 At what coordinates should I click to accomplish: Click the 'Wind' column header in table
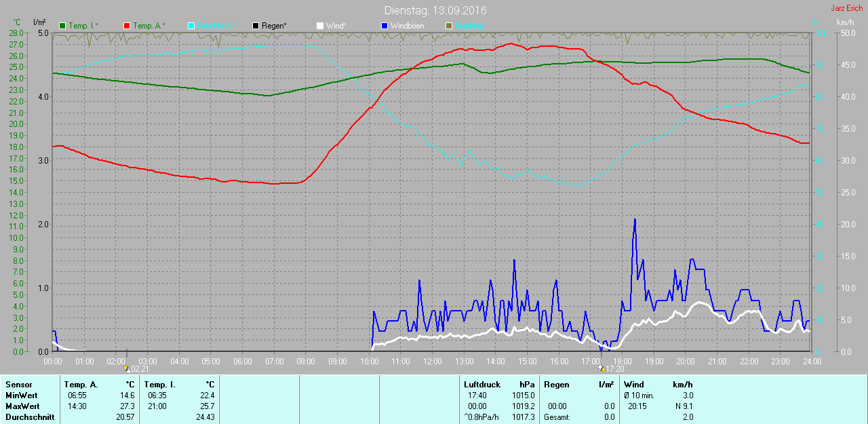(633, 385)
